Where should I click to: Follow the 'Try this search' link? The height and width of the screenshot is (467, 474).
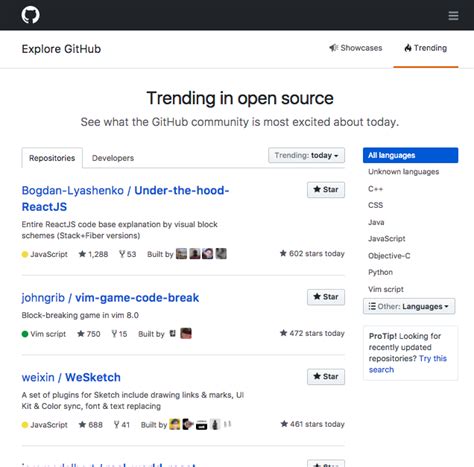[x=408, y=364]
